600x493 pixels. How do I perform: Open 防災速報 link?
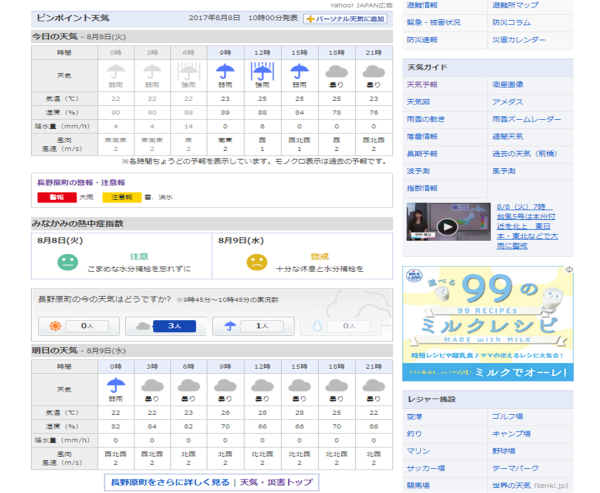(x=422, y=40)
